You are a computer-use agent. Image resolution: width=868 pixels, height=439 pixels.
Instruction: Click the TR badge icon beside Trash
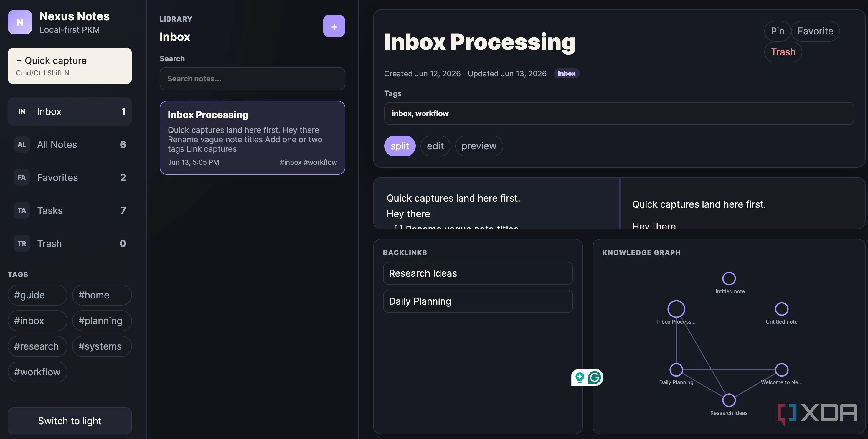click(x=22, y=244)
